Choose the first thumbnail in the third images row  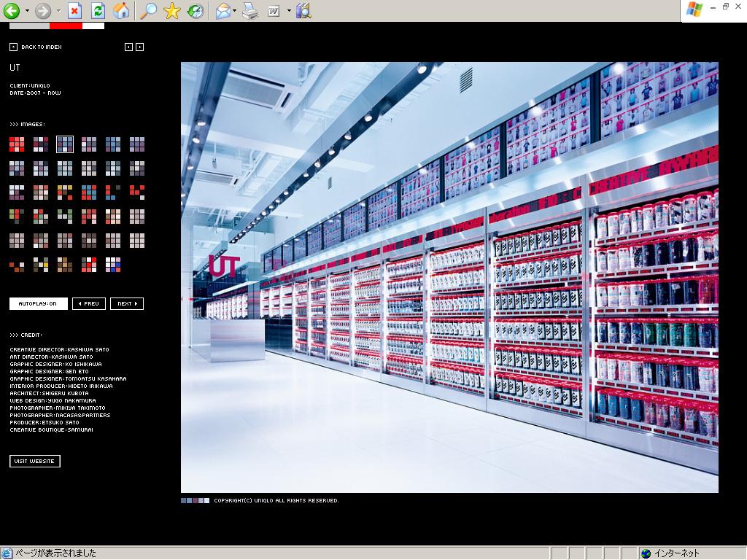pyautogui.click(x=17, y=192)
